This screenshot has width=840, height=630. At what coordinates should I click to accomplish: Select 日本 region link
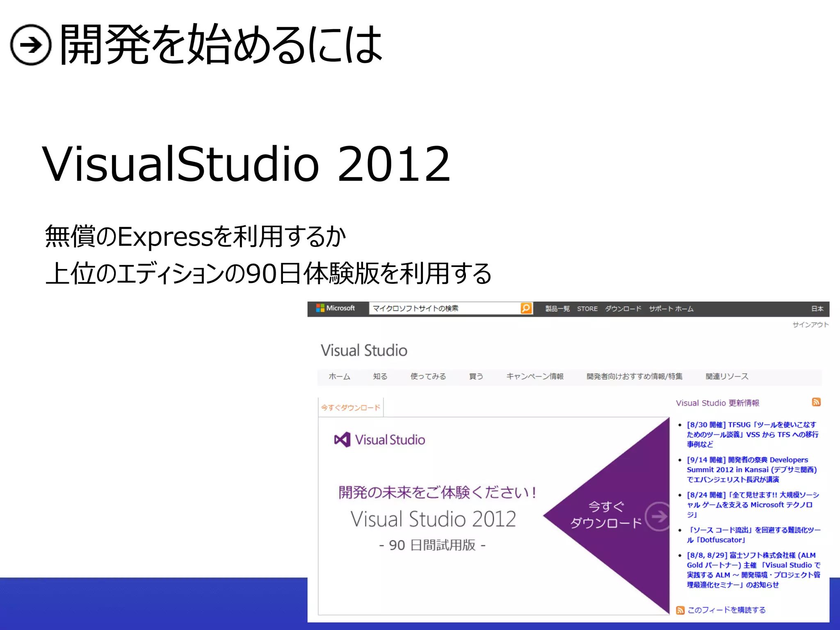click(x=817, y=309)
